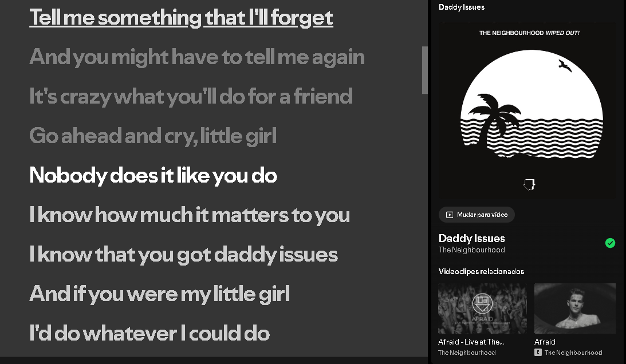Toggle the green saved checkmark for Daddy Issues
This screenshot has width=626, height=364.
click(x=610, y=243)
